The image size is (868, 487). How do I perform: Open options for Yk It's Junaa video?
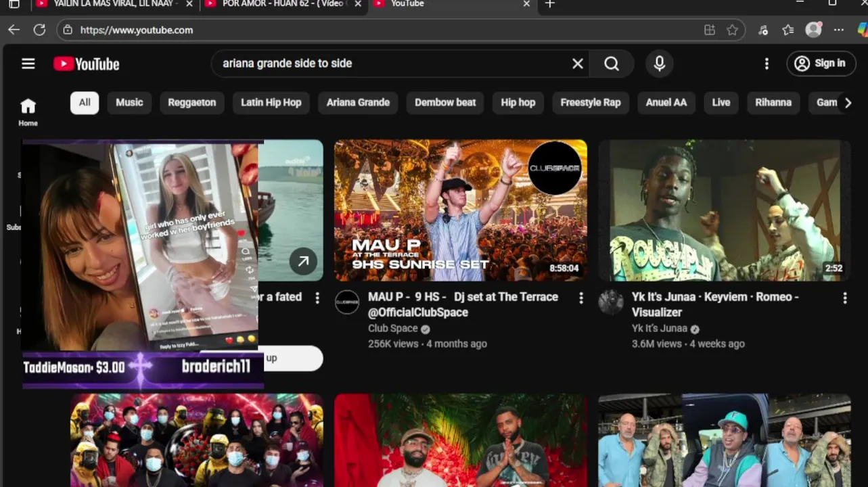coord(844,298)
